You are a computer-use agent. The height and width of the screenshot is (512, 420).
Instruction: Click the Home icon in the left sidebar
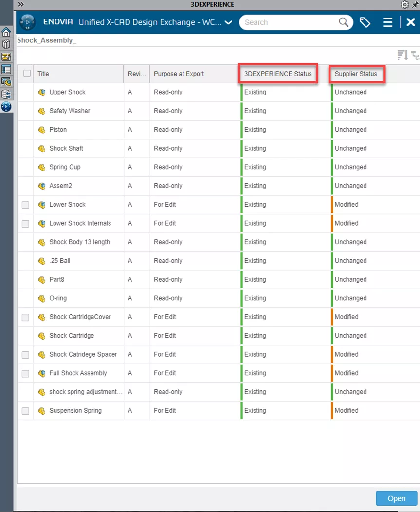(6, 32)
